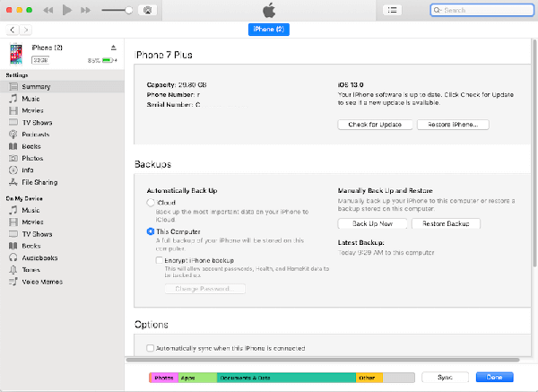Click the iPhone (2) device tab
Screen dimensions: 538x392
[x=268, y=30]
